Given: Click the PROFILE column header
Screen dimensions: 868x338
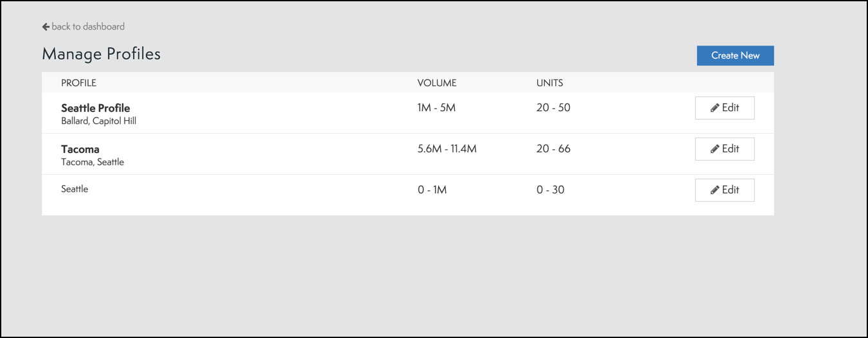Looking at the screenshot, I should tap(78, 83).
